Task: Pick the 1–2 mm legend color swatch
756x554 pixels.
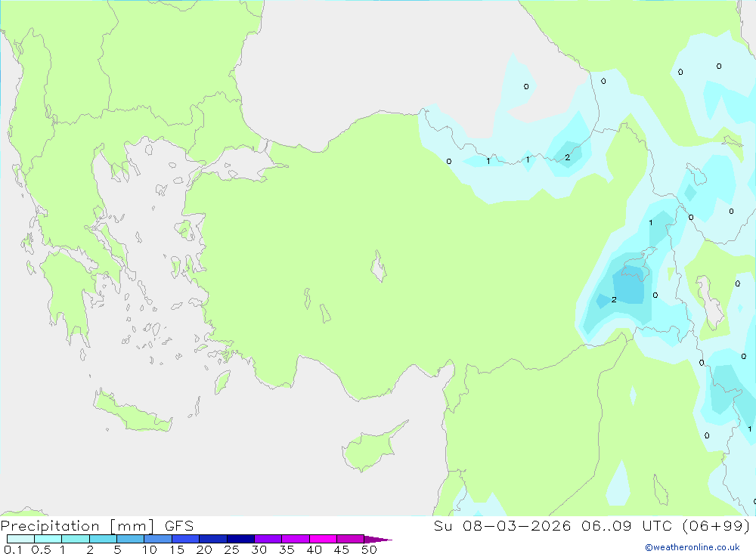Action: (76, 539)
